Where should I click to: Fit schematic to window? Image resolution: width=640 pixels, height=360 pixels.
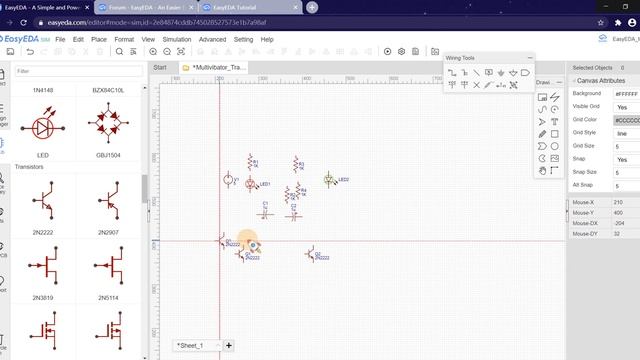(x=181, y=52)
